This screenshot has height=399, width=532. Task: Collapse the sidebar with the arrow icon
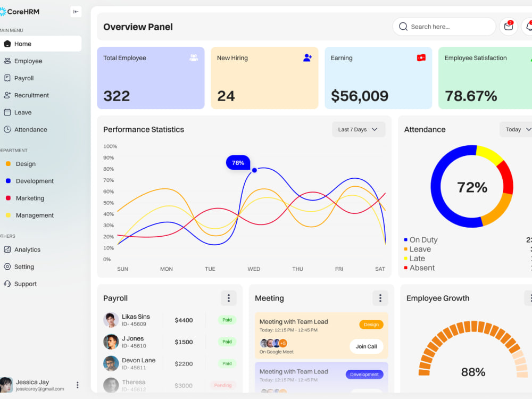tap(76, 12)
